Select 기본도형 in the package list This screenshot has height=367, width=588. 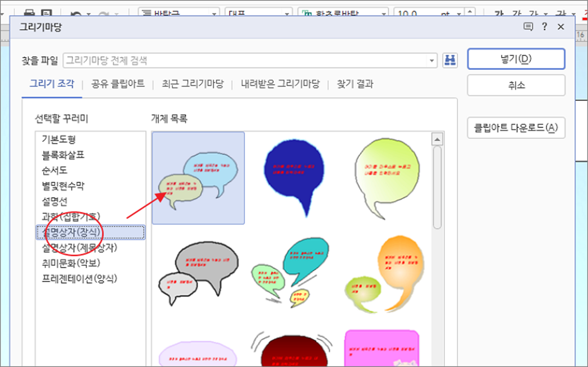(59, 139)
